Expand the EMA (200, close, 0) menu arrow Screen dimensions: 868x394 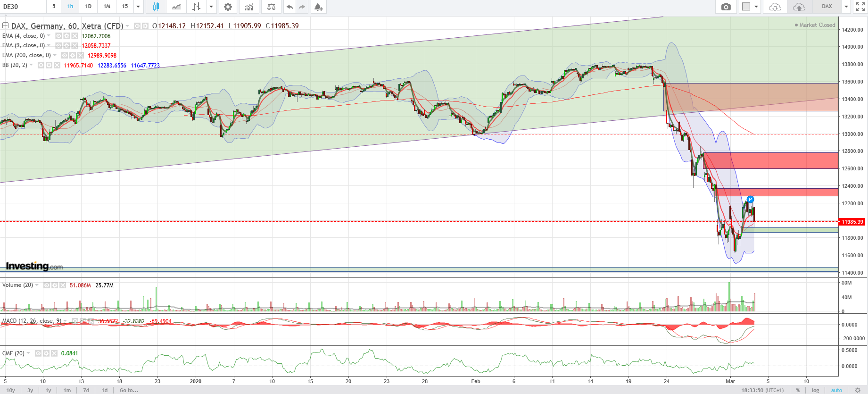pos(55,55)
